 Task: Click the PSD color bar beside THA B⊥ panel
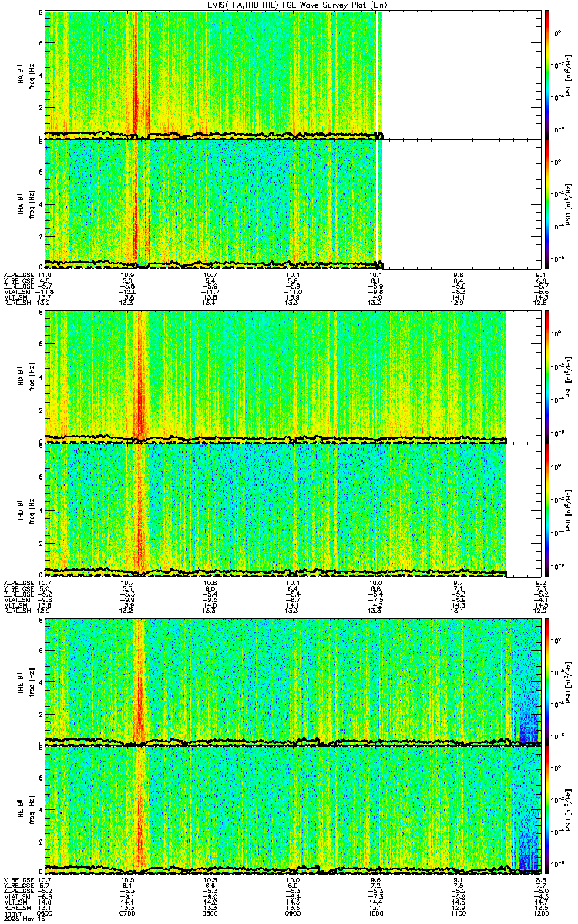[x=546, y=74]
